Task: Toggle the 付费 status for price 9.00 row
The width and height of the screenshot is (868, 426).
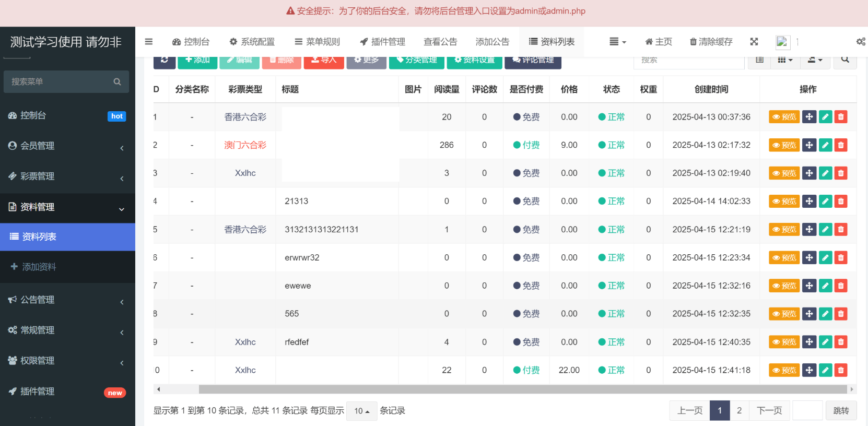Action: click(x=526, y=145)
